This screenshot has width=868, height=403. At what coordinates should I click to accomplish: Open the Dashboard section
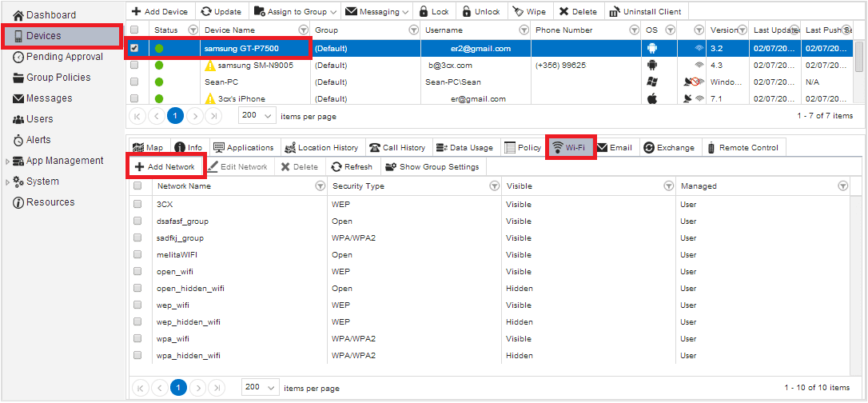44,15
